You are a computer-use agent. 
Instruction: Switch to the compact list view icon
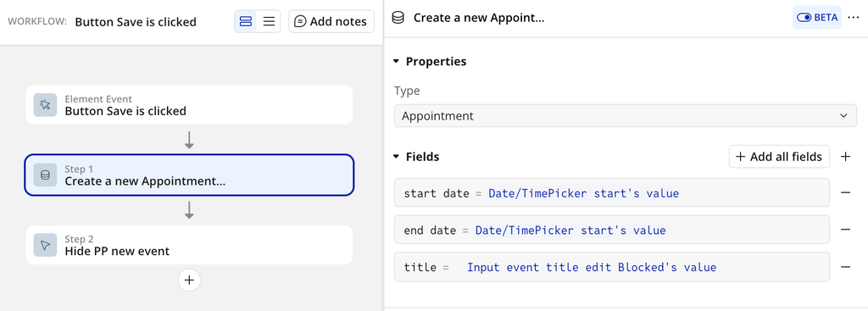(x=269, y=21)
